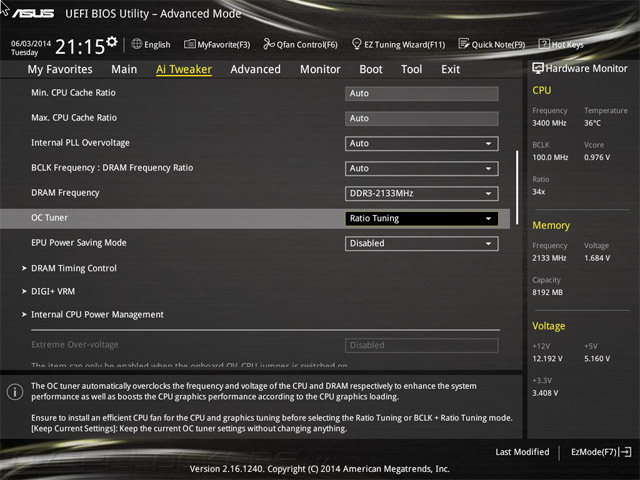640x480 pixels.
Task: Select the Internal PLL Overvoltage label
Action: pos(80,143)
